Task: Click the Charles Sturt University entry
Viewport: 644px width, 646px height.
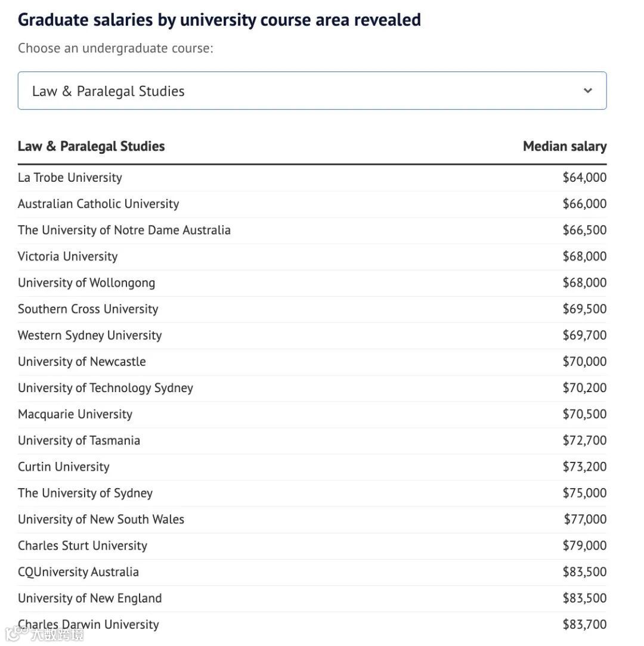Action: click(x=82, y=545)
